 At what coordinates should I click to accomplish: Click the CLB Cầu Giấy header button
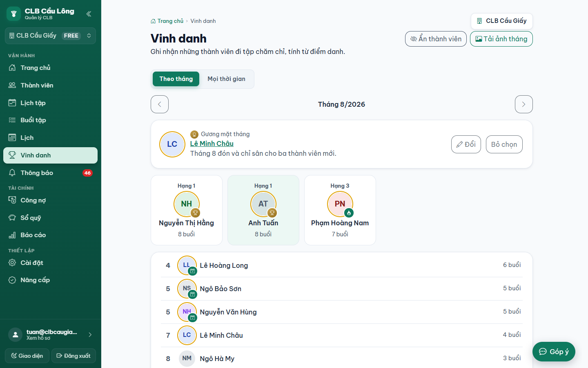(502, 21)
